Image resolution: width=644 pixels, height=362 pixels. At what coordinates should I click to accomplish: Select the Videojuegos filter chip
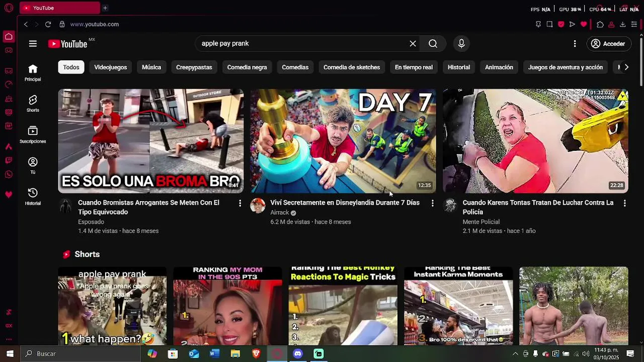pos(111,67)
